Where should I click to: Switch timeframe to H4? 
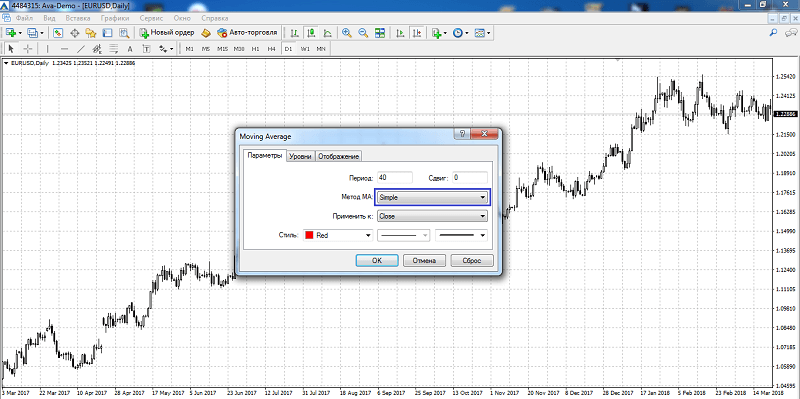pyautogui.click(x=271, y=48)
